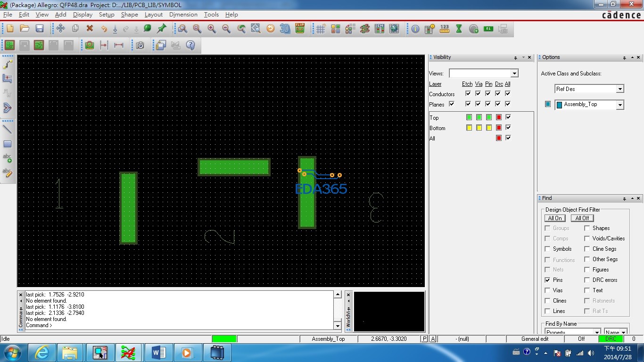Zoom in on the canvas
The image size is (644, 362).
click(212, 29)
